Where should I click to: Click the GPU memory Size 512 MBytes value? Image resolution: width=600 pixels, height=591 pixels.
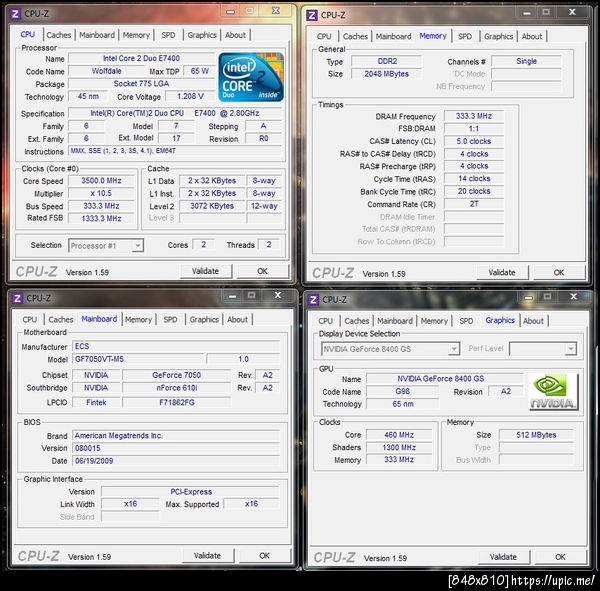536,435
